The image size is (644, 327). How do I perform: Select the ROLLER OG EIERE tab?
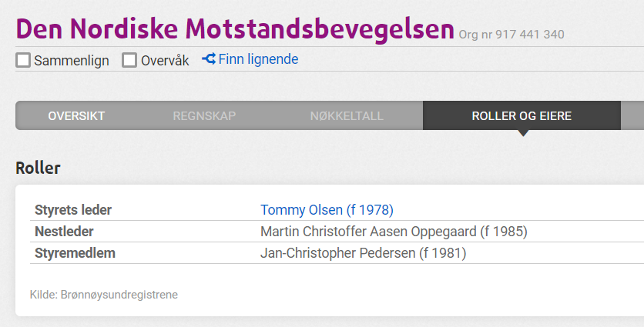522,116
